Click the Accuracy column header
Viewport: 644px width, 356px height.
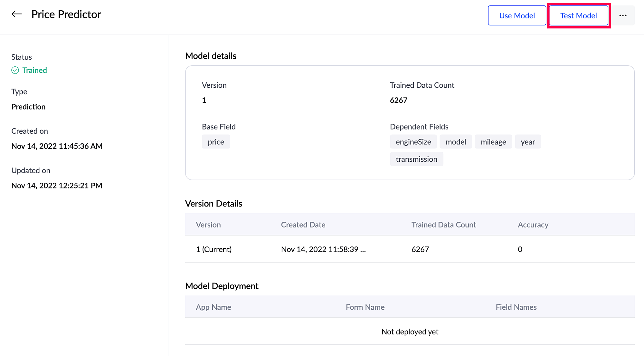pos(533,225)
